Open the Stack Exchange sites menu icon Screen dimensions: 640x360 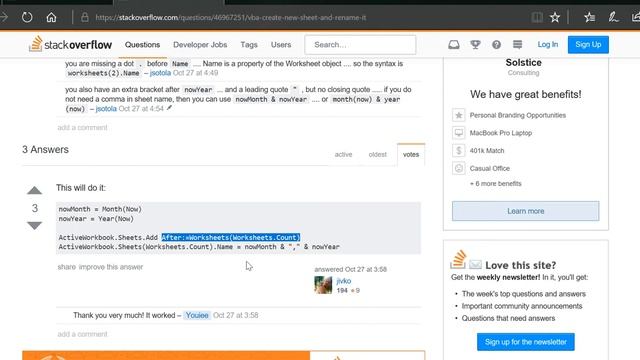[518, 44]
